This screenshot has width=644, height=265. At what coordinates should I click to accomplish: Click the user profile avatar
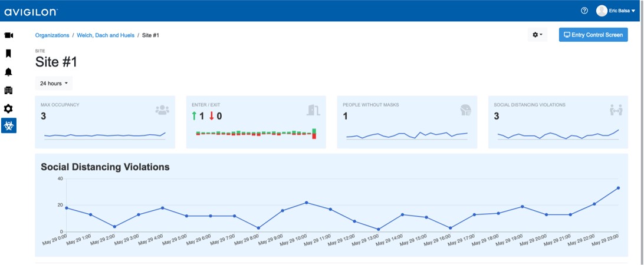[x=602, y=11]
